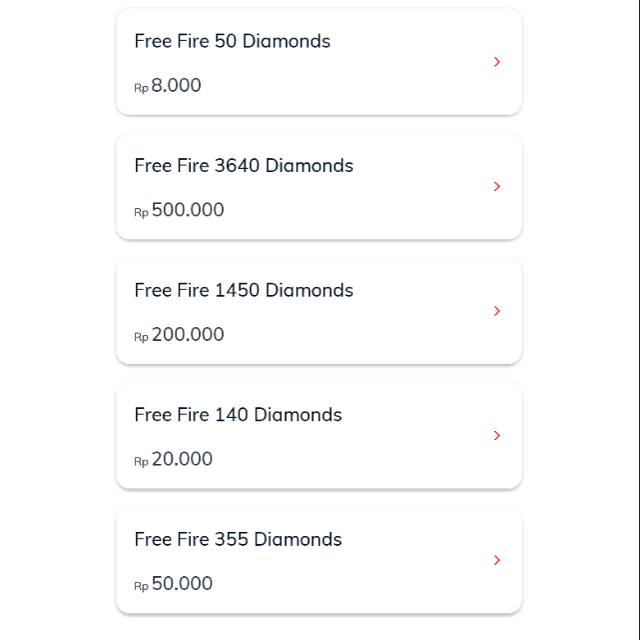This screenshot has width=640, height=640.
Task: Tap the Free Fire 355 Diamonds title
Action: [238, 539]
